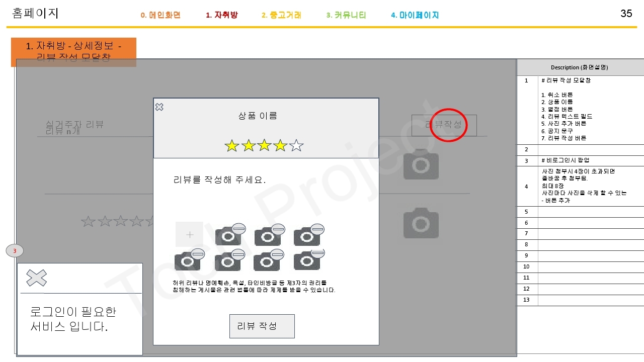Remove last photo in bottom row
644x362 pixels.
click(317, 253)
